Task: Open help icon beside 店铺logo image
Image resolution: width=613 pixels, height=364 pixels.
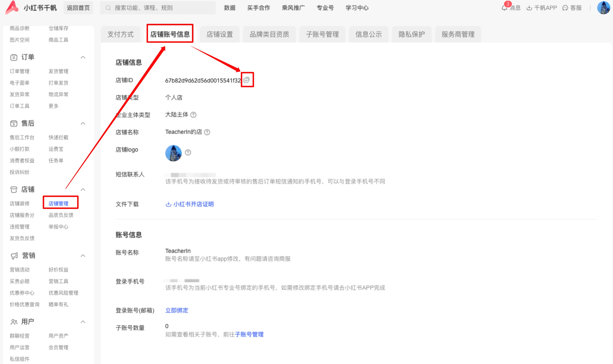Action: [x=188, y=153]
